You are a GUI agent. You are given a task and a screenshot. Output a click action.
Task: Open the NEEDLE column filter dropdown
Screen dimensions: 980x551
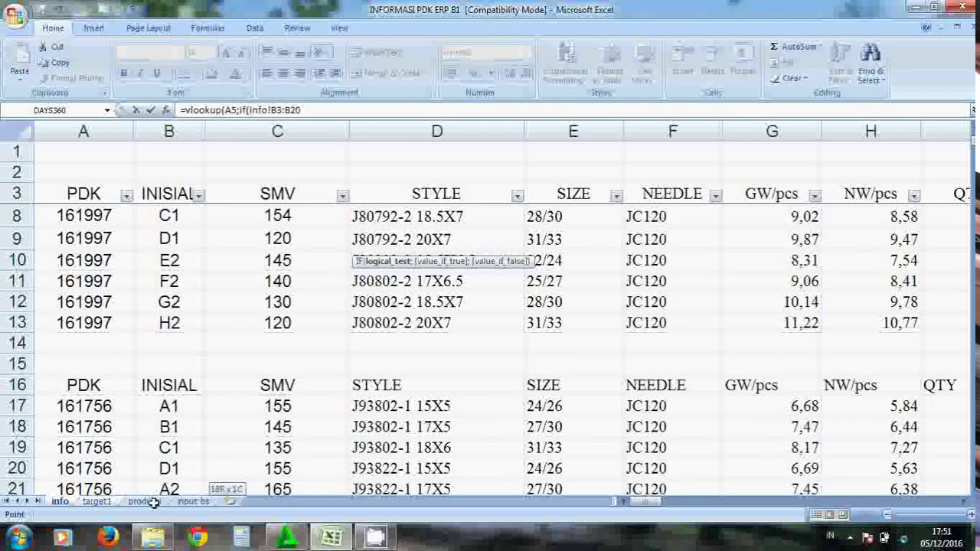pos(715,196)
